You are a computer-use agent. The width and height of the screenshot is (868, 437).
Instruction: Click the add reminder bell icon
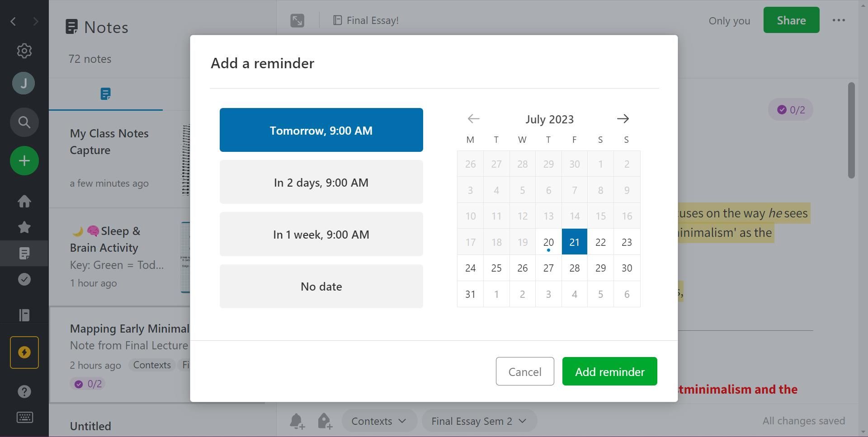[x=297, y=421]
